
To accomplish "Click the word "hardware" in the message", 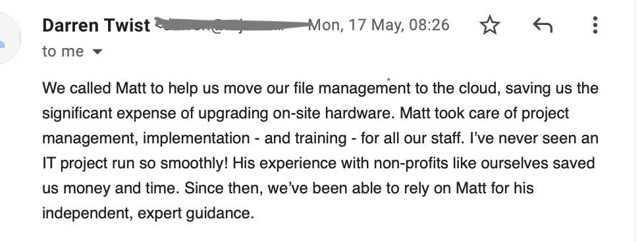I will [358, 113].
